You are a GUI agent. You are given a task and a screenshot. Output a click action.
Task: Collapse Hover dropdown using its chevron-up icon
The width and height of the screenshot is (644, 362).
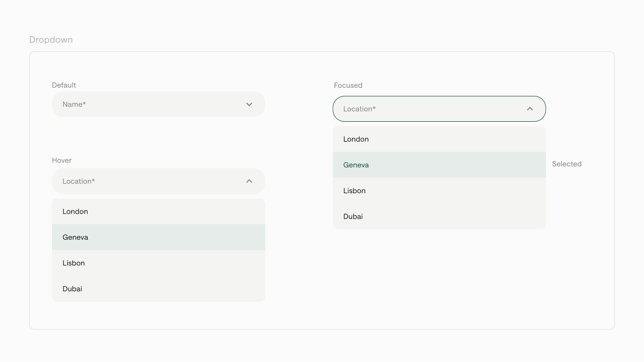[249, 181]
